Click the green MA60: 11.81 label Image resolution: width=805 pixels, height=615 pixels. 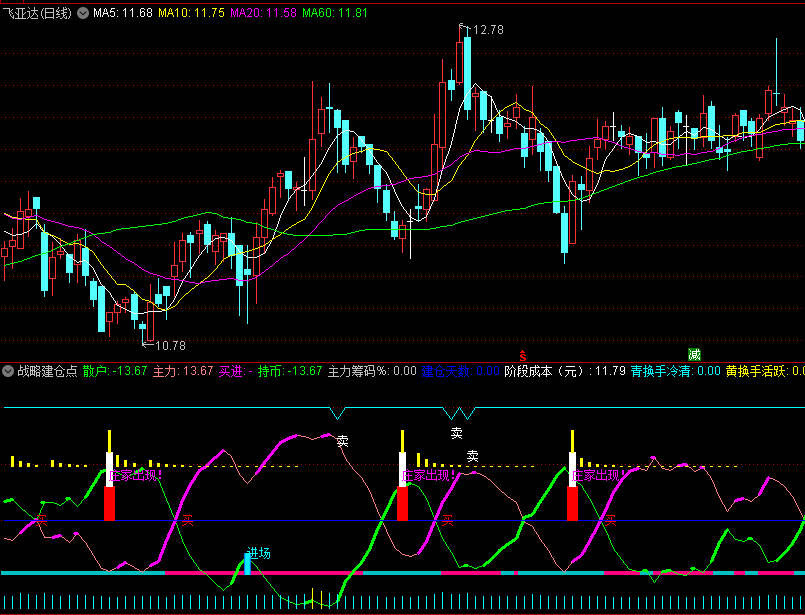coord(335,13)
